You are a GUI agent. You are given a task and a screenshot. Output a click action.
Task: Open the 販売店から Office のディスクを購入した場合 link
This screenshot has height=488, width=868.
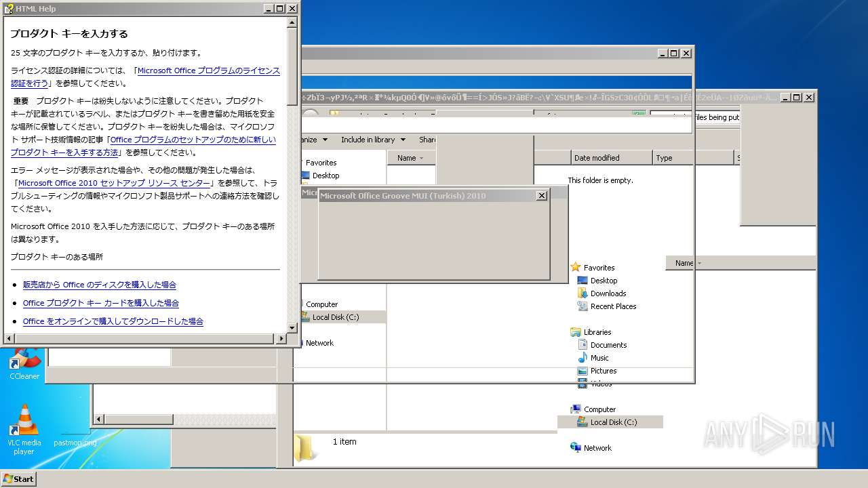coord(100,285)
